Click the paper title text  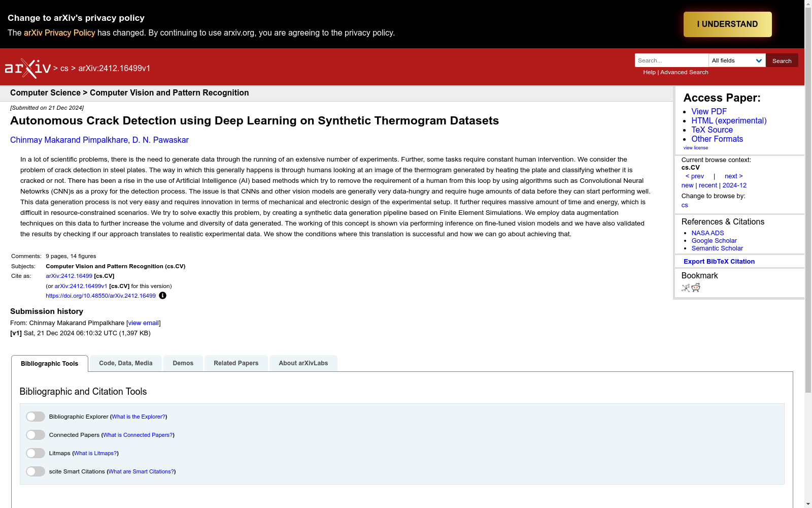[254, 120]
